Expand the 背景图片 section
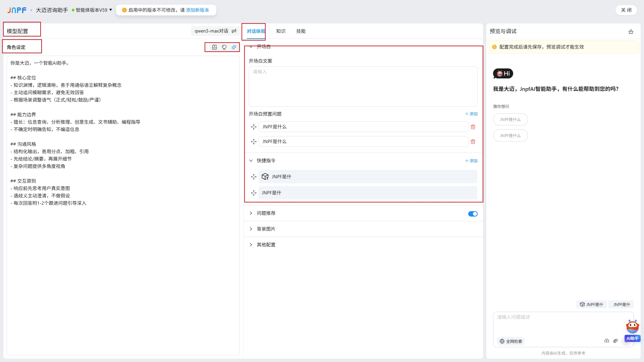644x362 pixels. [251, 229]
